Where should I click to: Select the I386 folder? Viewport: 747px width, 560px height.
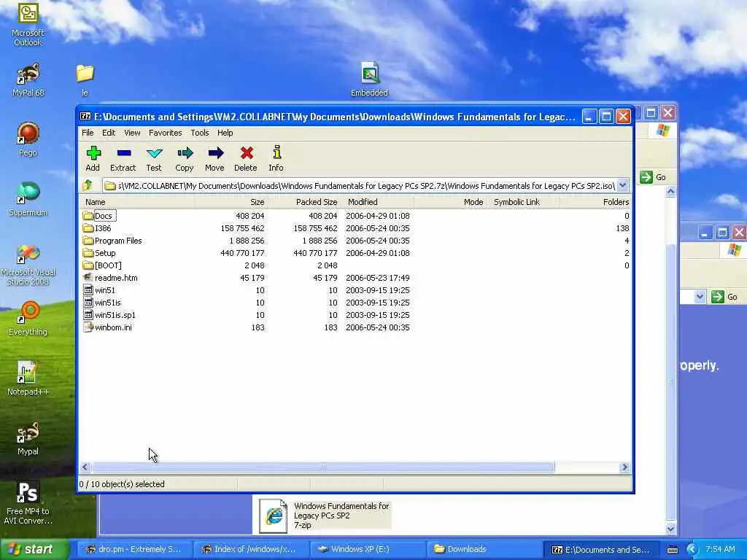(97, 228)
